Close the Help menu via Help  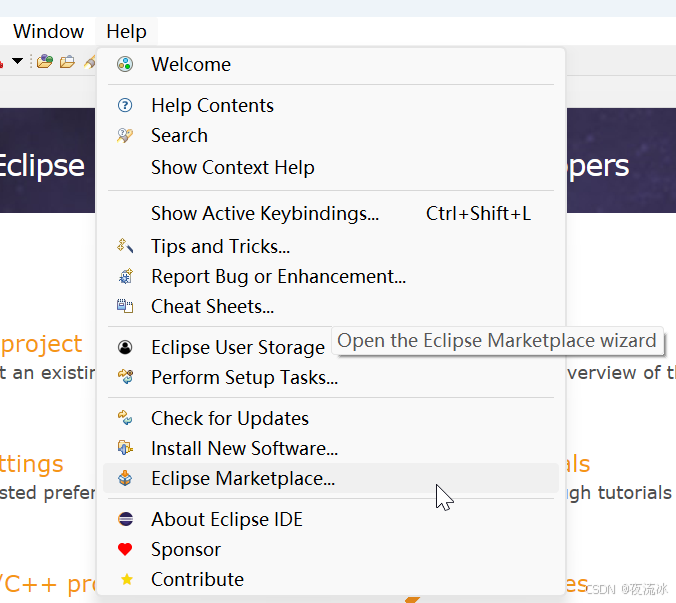click(126, 31)
